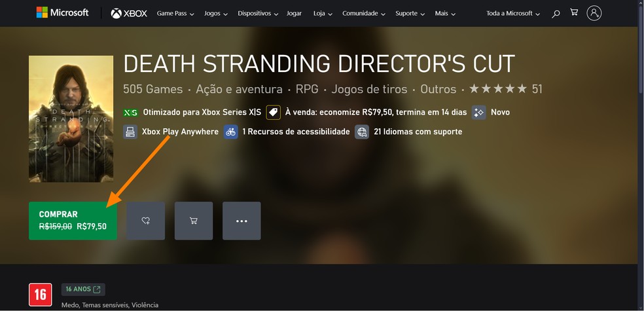Expand the Dispositivos menu

(258, 14)
